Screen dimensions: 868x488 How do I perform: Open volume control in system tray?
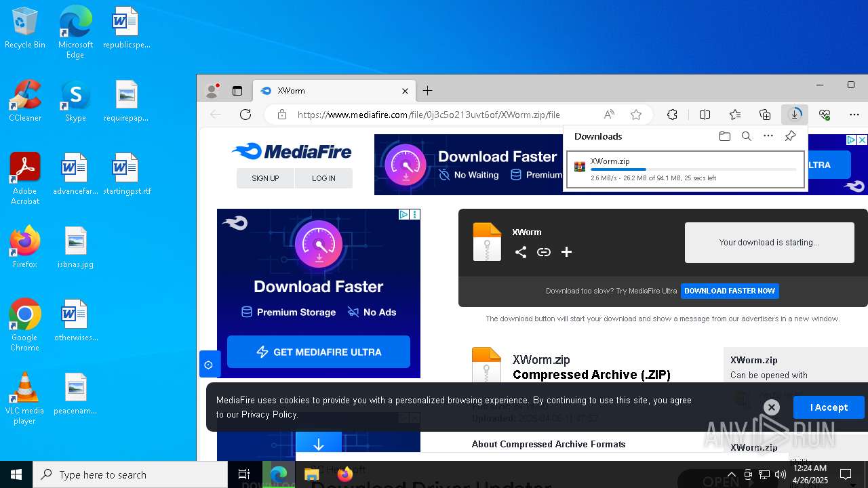(x=780, y=474)
